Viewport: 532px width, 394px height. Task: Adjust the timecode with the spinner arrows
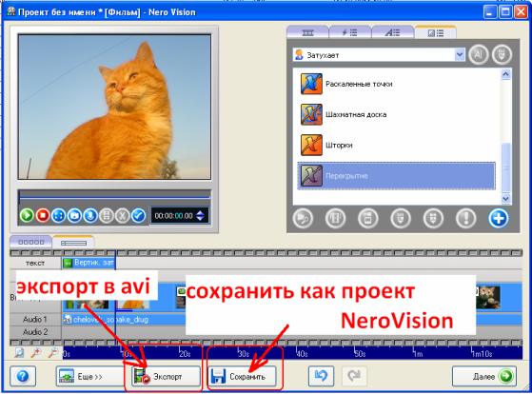pos(201,216)
